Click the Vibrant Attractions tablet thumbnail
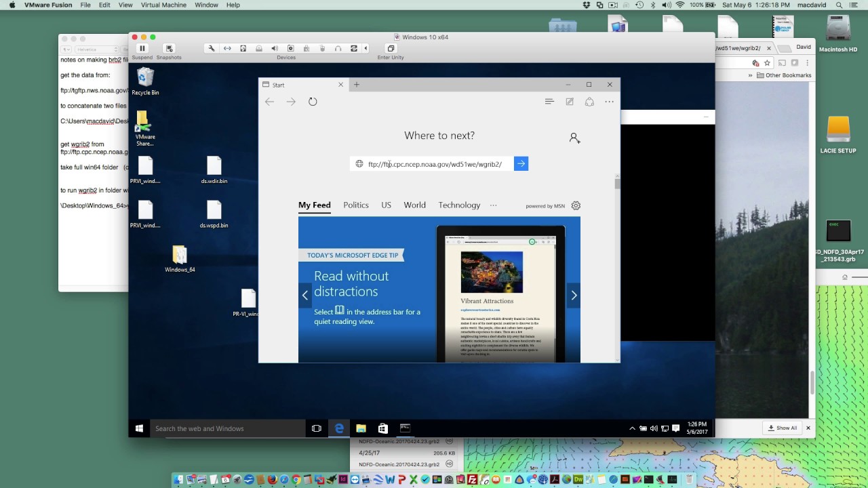This screenshot has height=488, width=868. point(500,294)
